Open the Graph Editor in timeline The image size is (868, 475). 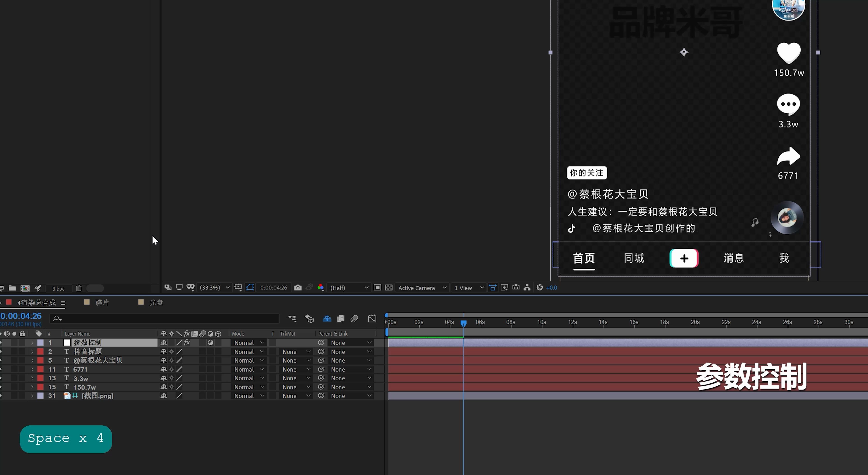[x=372, y=318]
